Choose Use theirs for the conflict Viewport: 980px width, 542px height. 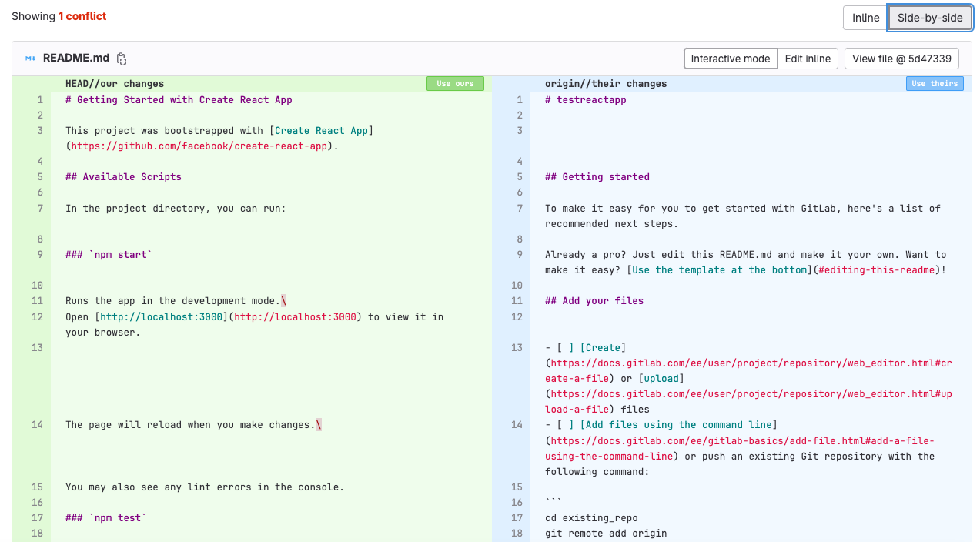[x=935, y=83]
